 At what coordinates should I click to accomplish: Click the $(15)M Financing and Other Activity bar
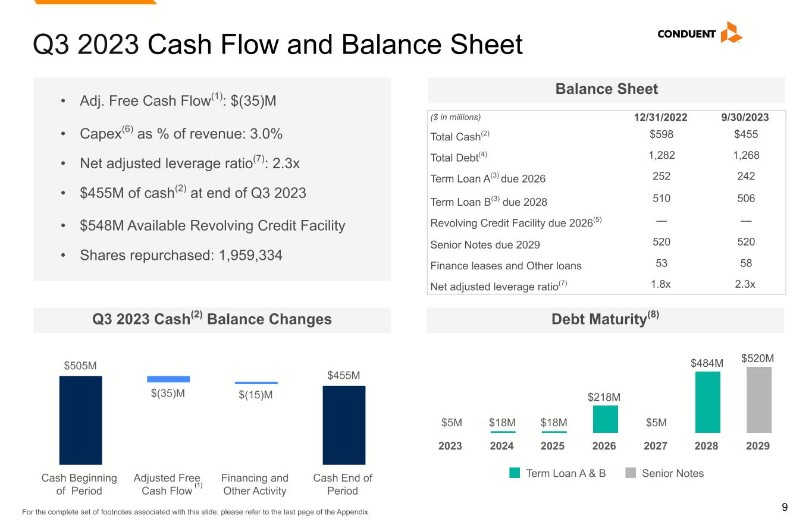256,383
